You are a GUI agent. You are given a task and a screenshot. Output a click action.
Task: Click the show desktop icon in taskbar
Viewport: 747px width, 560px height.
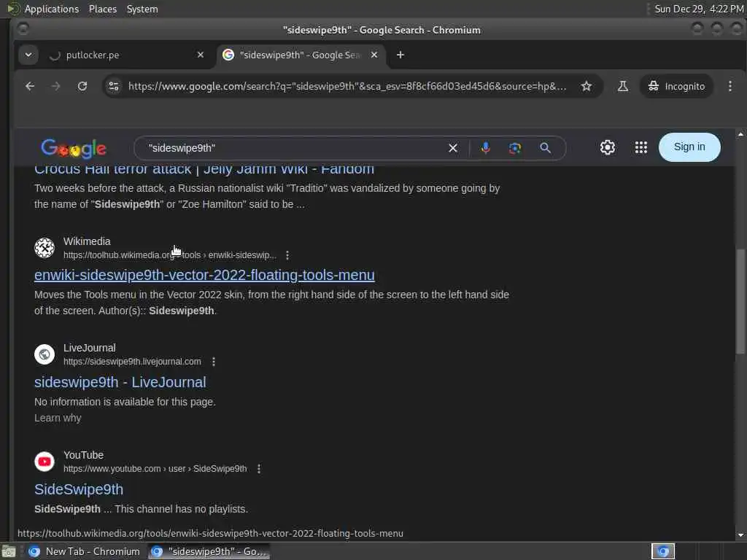click(x=9, y=552)
